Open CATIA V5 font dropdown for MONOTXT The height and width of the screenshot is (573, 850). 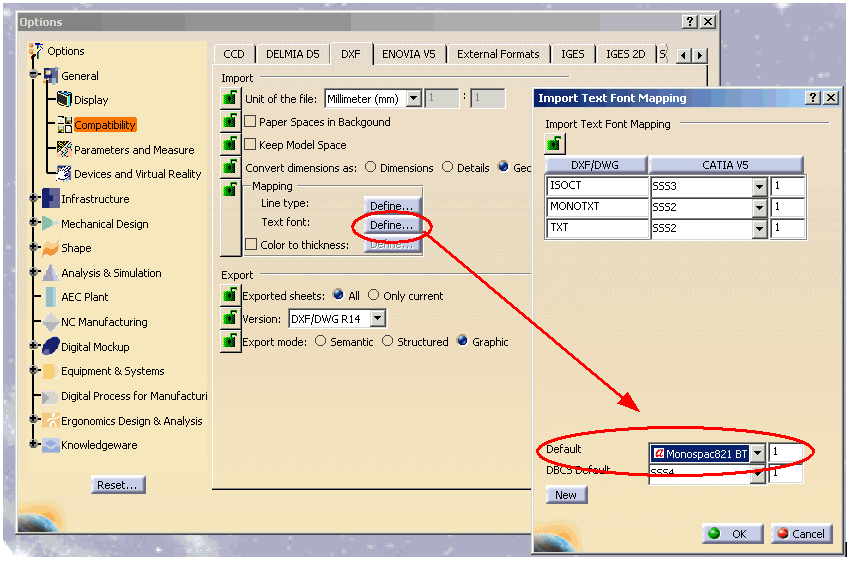click(x=759, y=208)
